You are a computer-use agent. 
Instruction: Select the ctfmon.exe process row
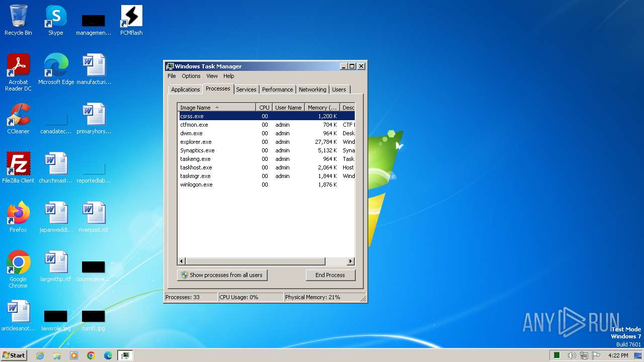(266, 125)
